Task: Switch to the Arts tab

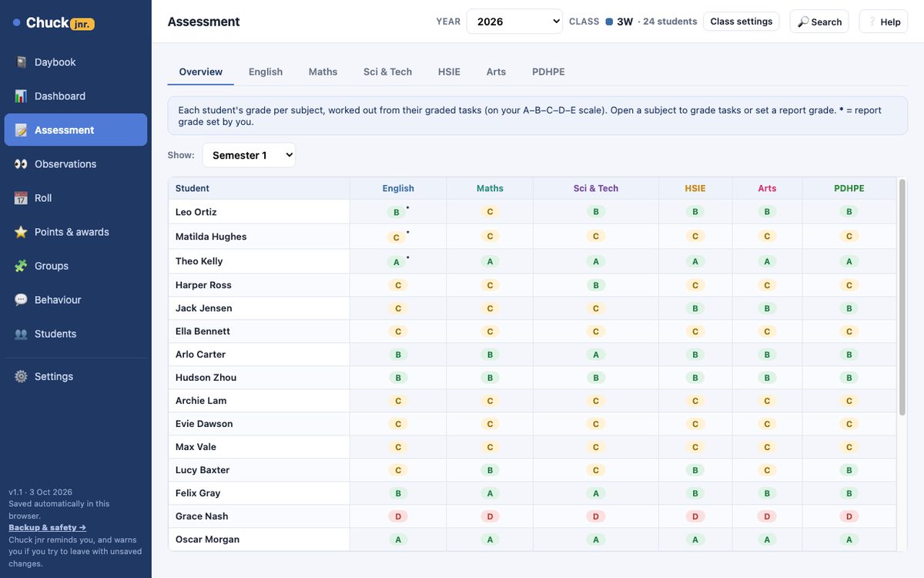Action: (497, 72)
